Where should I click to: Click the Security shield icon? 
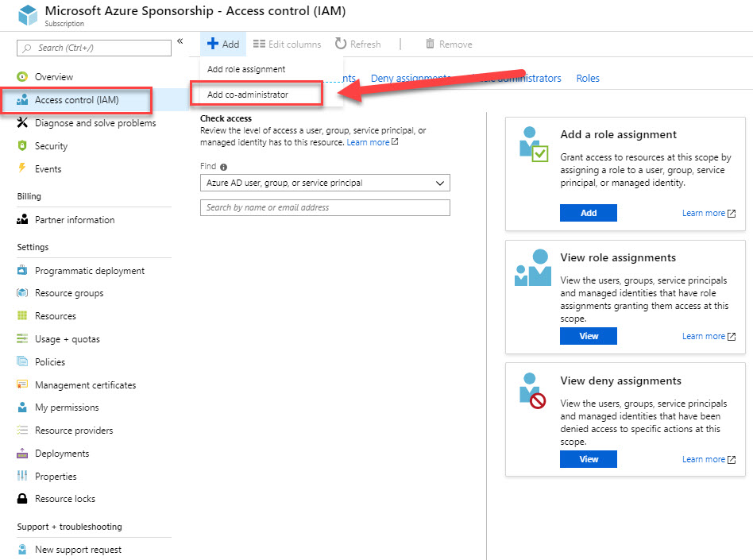coord(22,145)
